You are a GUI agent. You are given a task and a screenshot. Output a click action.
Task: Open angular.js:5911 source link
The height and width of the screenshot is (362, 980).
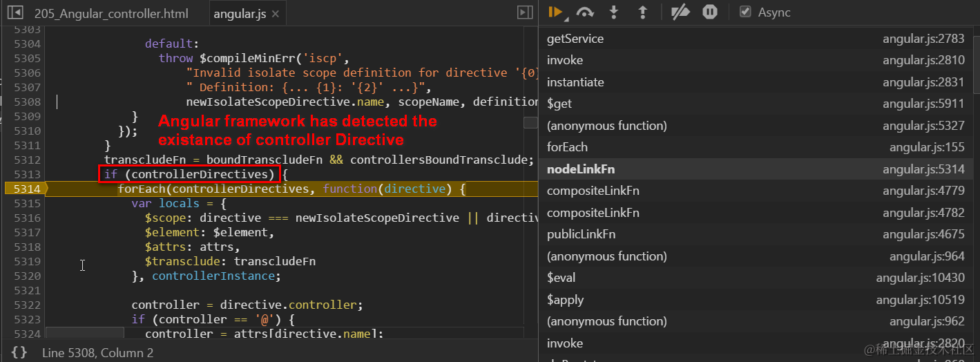[923, 104]
